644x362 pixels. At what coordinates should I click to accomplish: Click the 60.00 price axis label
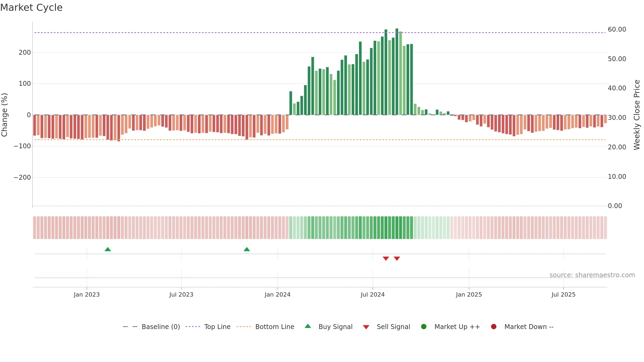(617, 29)
